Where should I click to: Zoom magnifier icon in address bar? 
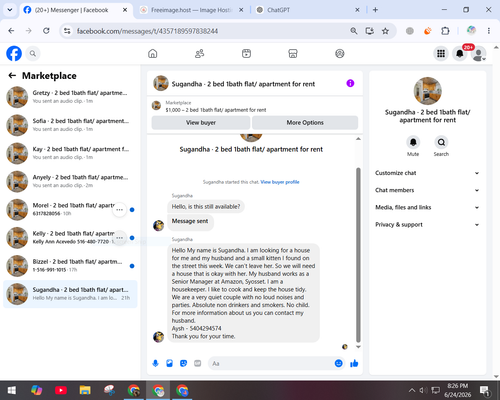[x=354, y=31]
